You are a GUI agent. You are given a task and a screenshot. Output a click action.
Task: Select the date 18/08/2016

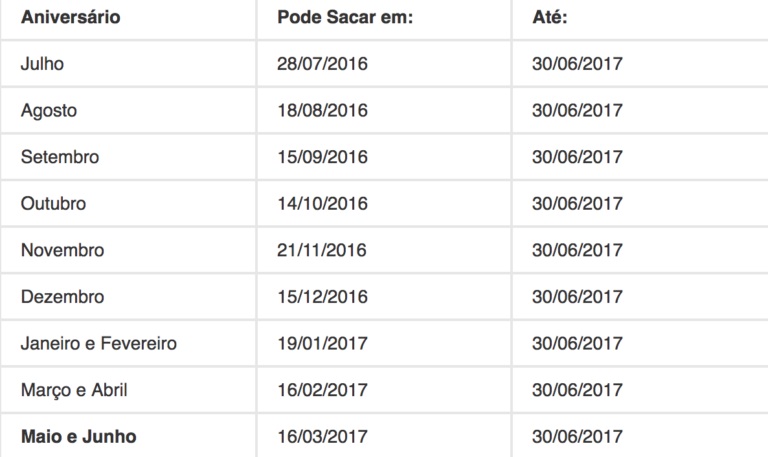(x=322, y=110)
